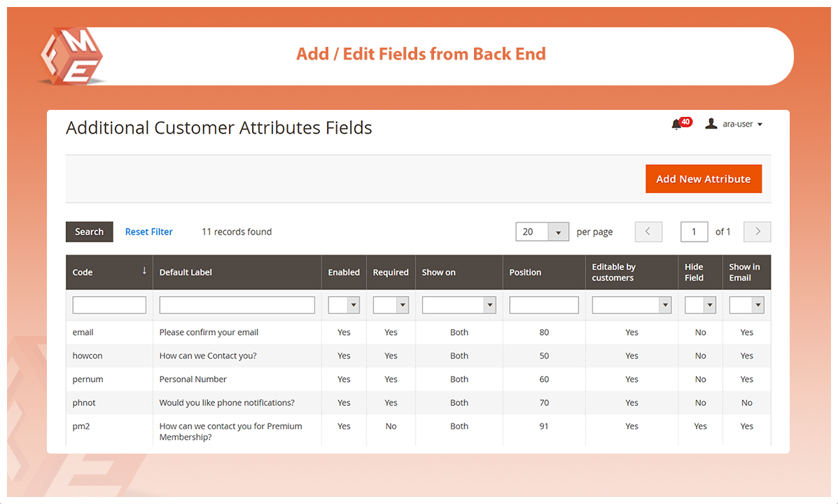The image size is (838, 504).
Task: Click inside the Position filter input field
Action: click(544, 304)
